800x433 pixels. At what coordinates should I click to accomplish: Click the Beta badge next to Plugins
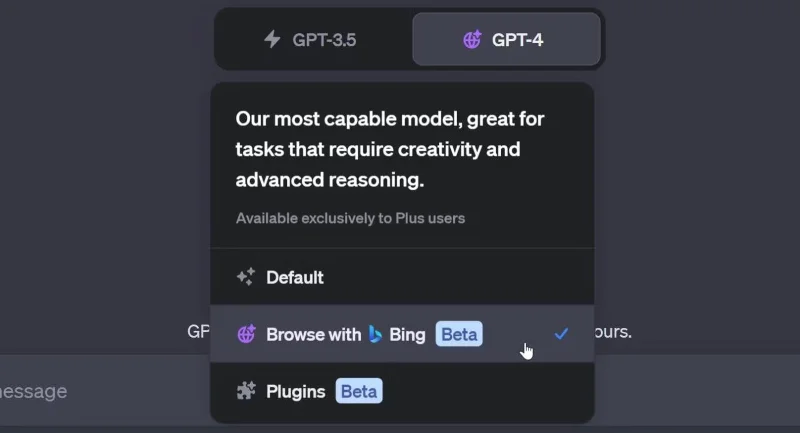[x=359, y=391]
